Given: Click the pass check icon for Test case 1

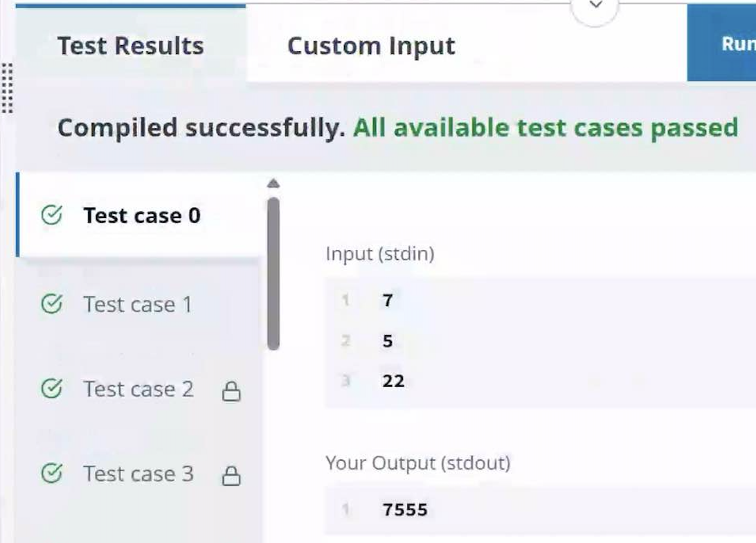Looking at the screenshot, I should [x=52, y=304].
